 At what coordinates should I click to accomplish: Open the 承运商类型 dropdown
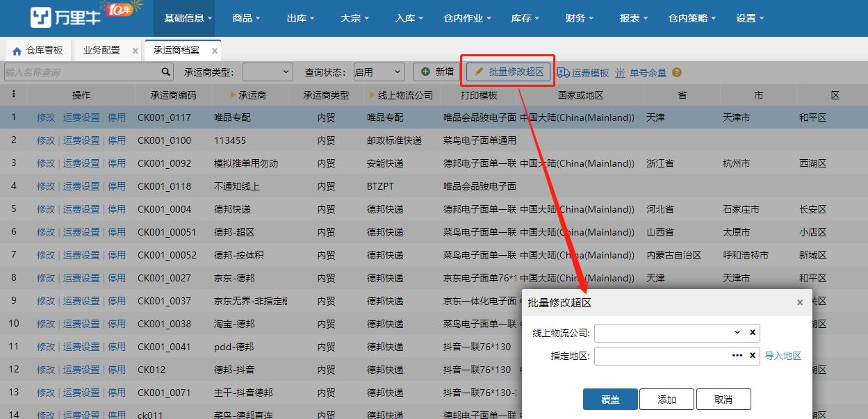pyautogui.click(x=268, y=72)
